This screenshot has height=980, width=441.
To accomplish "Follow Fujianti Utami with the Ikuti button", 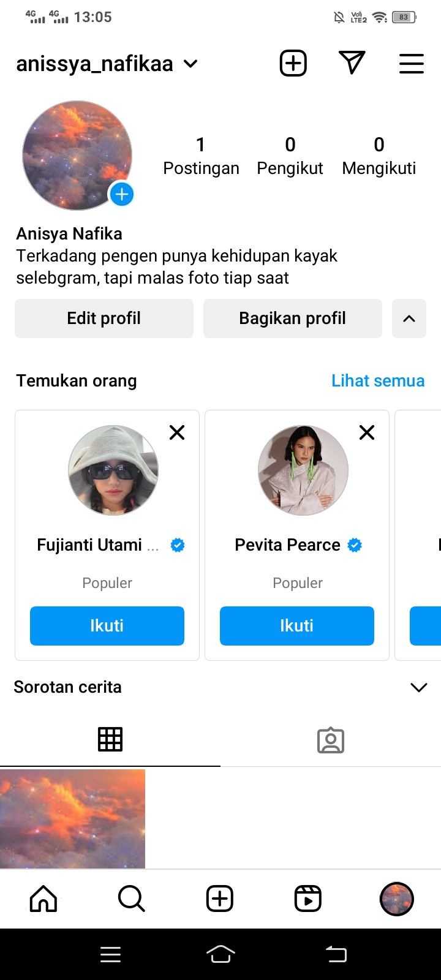I will tap(107, 625).
